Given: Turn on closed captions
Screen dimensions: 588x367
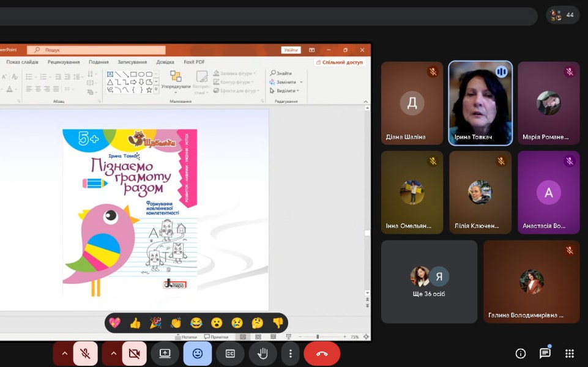Looking at the screenshot, I should point(230,354).
